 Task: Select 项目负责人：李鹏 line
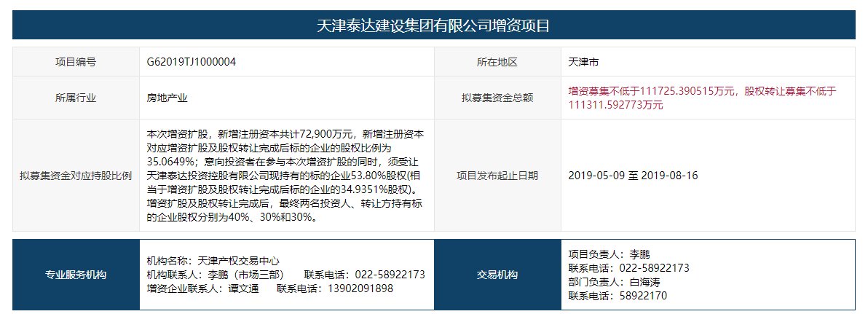(x=609, y=254)
